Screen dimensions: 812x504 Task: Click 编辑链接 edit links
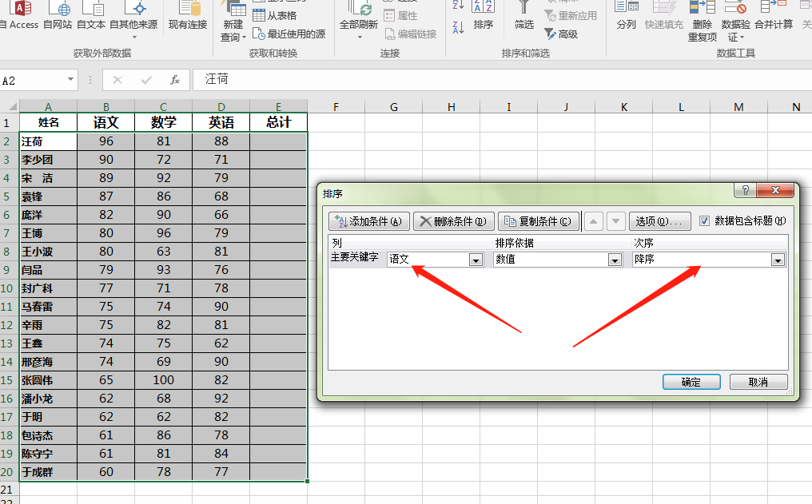(x=411, y=34)
